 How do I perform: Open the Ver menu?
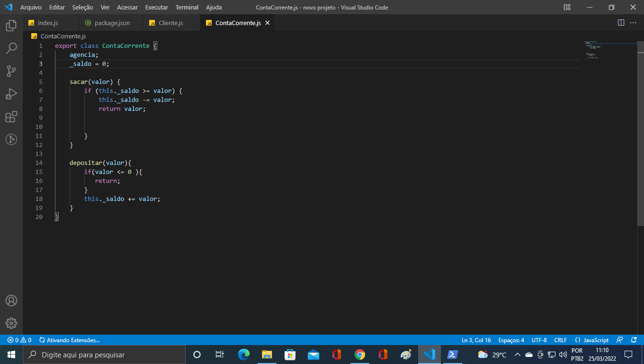click(x=105, y=7)
